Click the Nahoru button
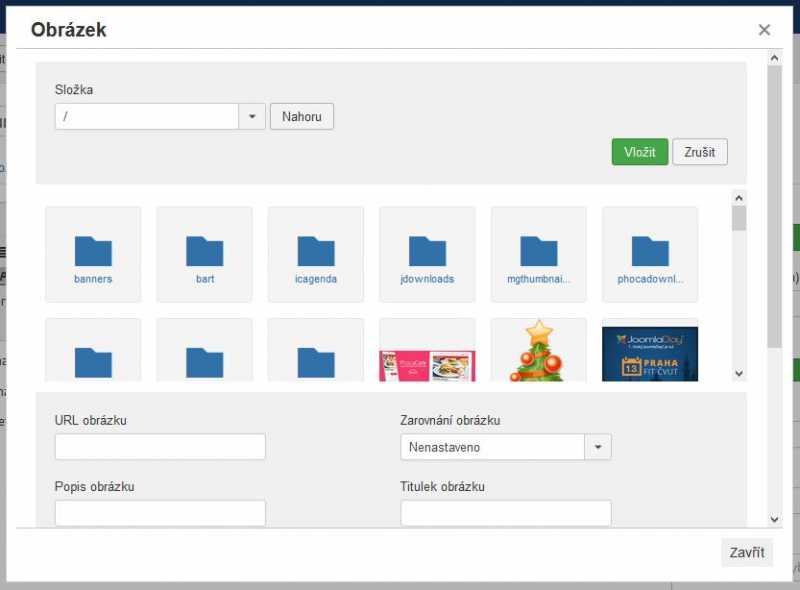The width and height of the screenshot is (800, 590). (302, 116)
